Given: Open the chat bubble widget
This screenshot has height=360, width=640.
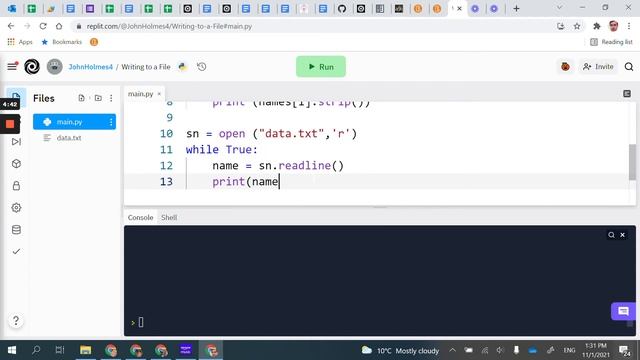Looking at the screenshot, I should [x=623, y=311].
